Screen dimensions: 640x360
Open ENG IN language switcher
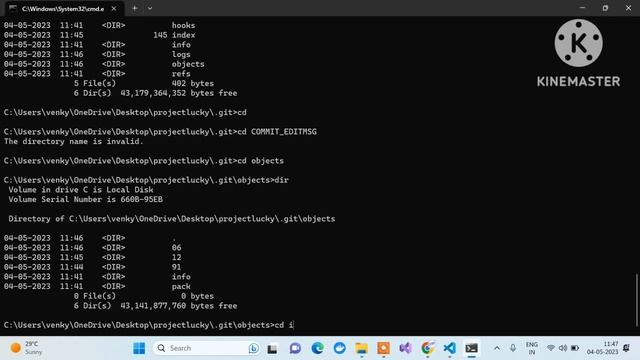click(x=531, y=348)
